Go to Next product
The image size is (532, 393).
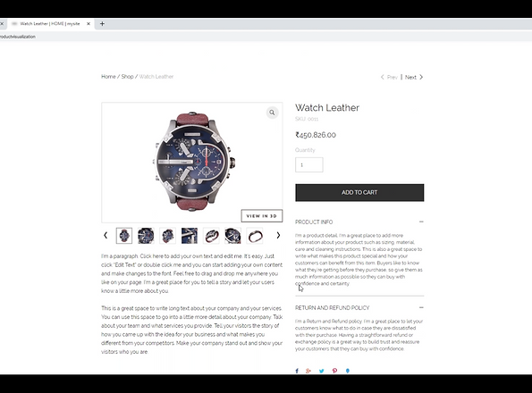click(414, 77)
